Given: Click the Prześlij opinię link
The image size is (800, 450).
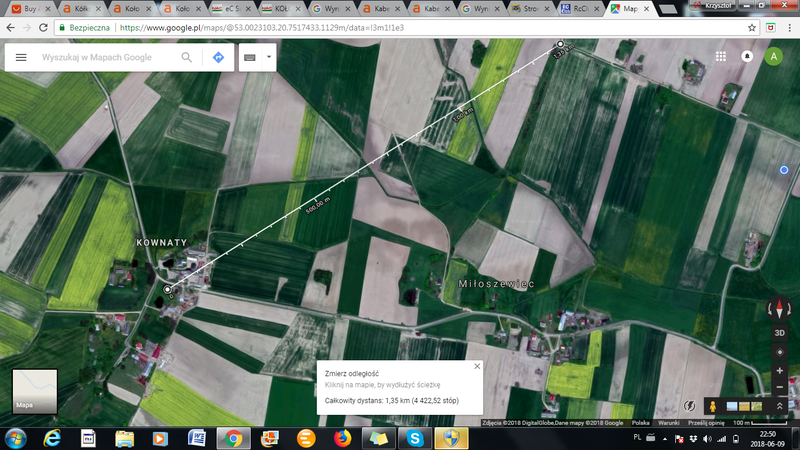Looking at the screenshot, I should click(706, 423).
